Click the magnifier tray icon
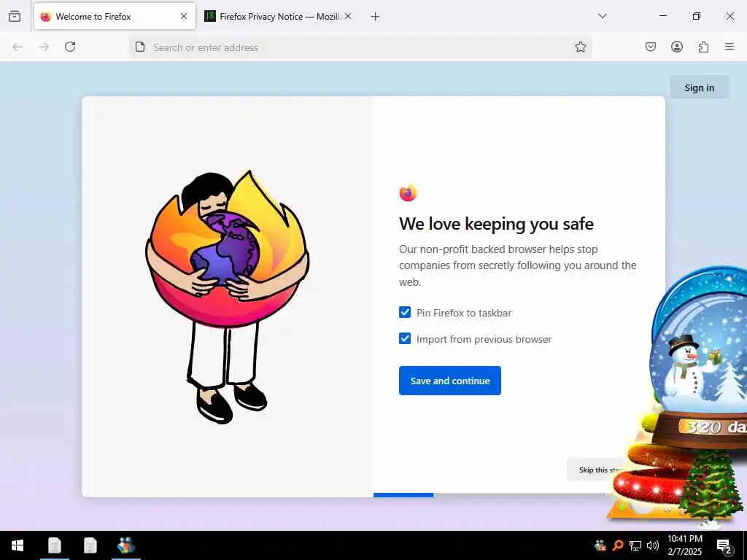747x560 pixels. pos(618,545)
